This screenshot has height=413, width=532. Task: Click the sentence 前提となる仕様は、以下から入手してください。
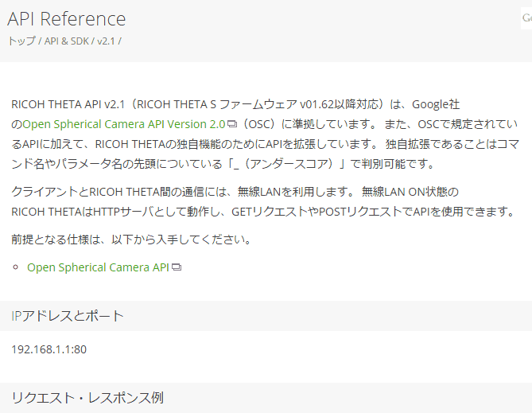pos(131,240)
